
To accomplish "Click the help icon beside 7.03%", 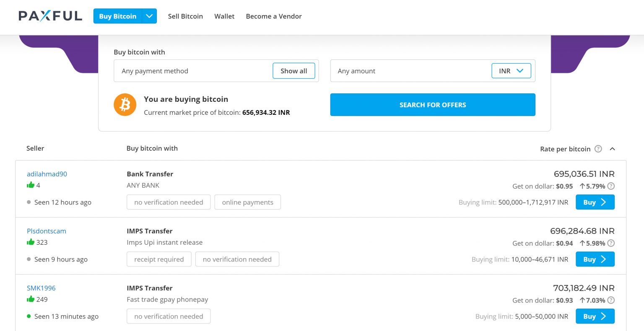I will (611, 300).
